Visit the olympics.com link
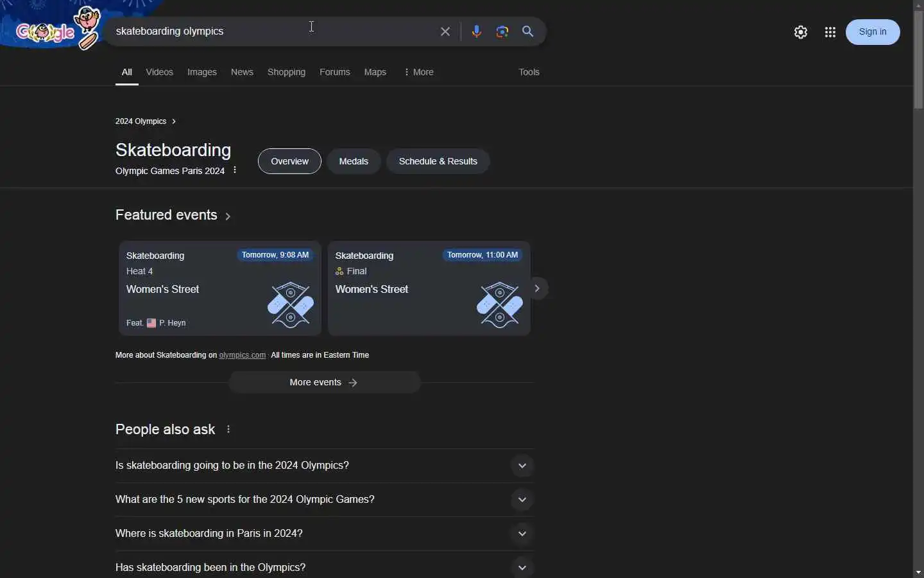The width and height of the screenshot is (924, 578). (243, 355)
